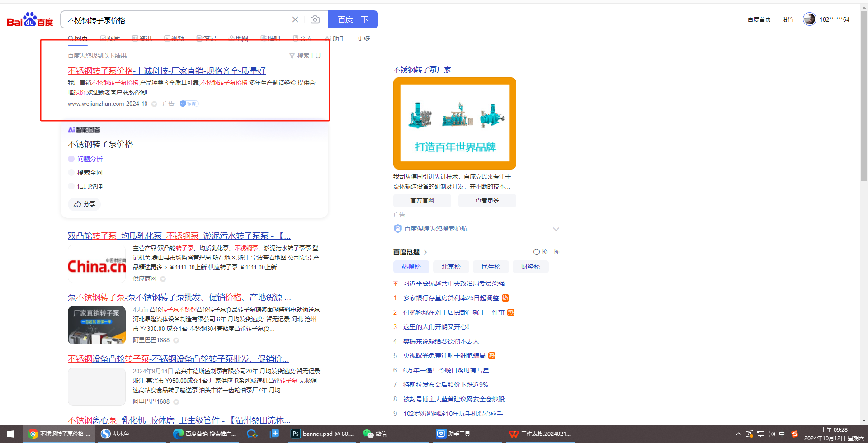This screenshot has height=443, width=868.
Task: Select the 问题分析 step
Action: coord(90,159)
